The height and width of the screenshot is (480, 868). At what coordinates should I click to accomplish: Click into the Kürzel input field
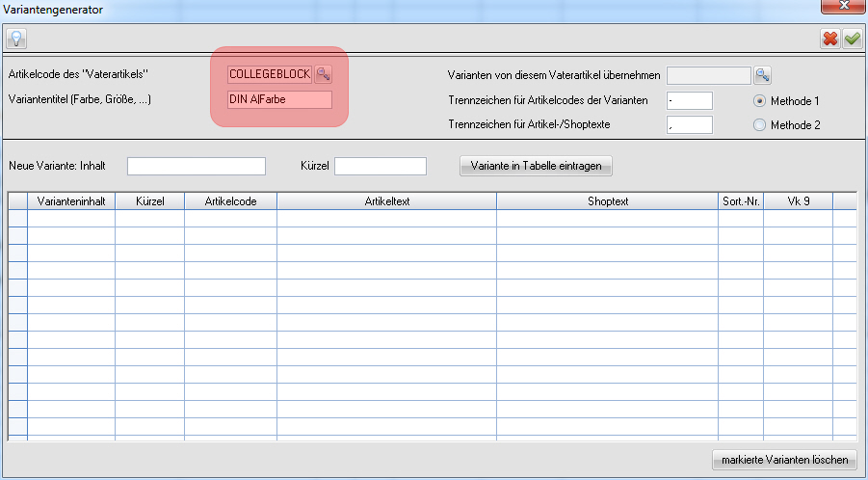(x=380, y=166)
